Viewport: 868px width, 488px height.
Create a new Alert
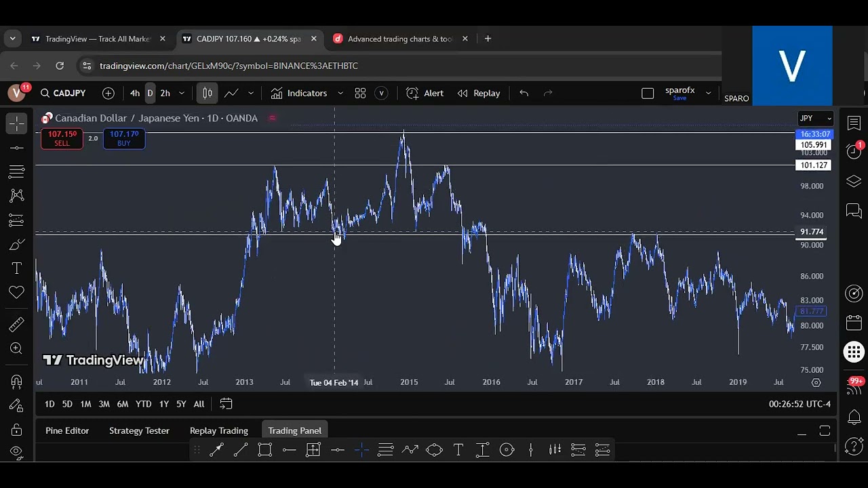(425, 94)
